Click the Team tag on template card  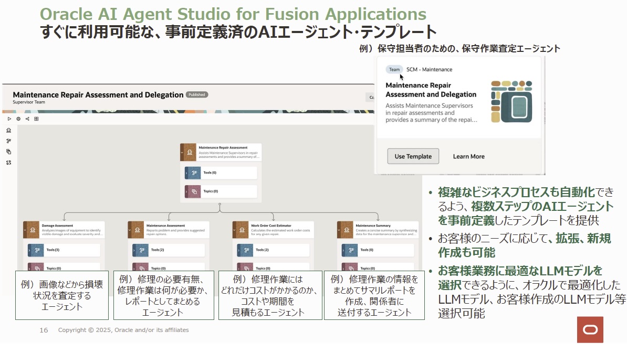pyautogui.click(x=394, y=69)
